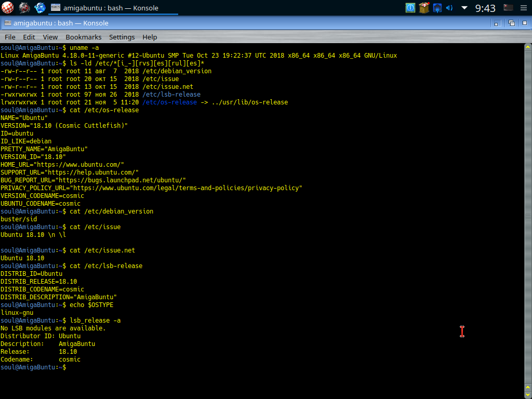The height and width of the screenshot is (399, 532).
Task: Click the "uname -a" command
Action: (84, 48)
